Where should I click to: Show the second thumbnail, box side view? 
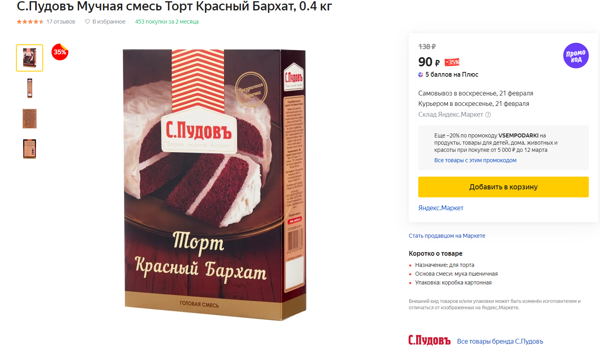pyautogui.click(x=30, y=88)
